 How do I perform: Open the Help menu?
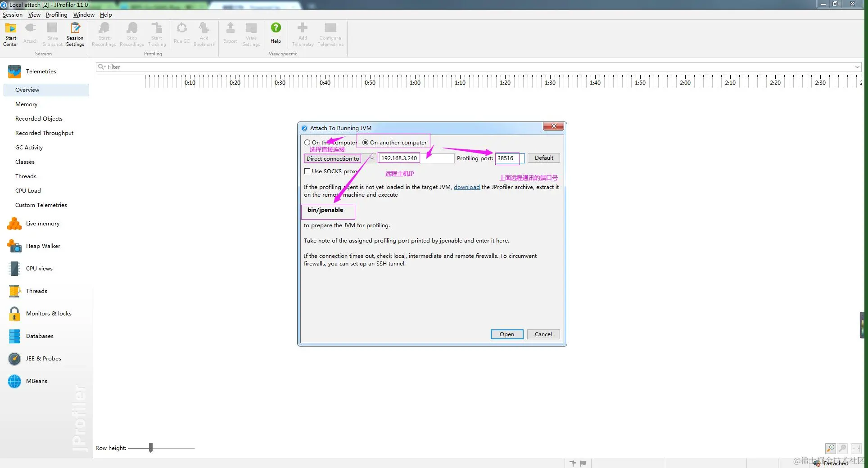(106, 15)
